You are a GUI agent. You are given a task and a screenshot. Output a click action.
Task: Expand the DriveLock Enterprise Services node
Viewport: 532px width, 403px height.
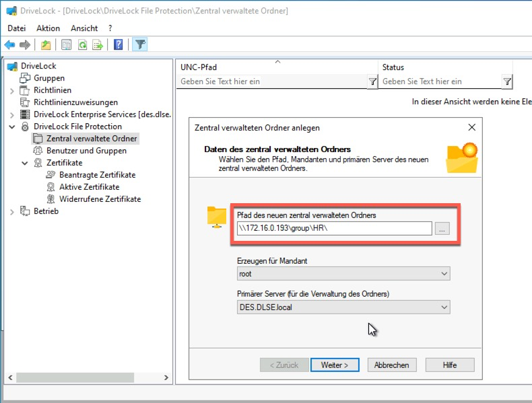(12, 115)
